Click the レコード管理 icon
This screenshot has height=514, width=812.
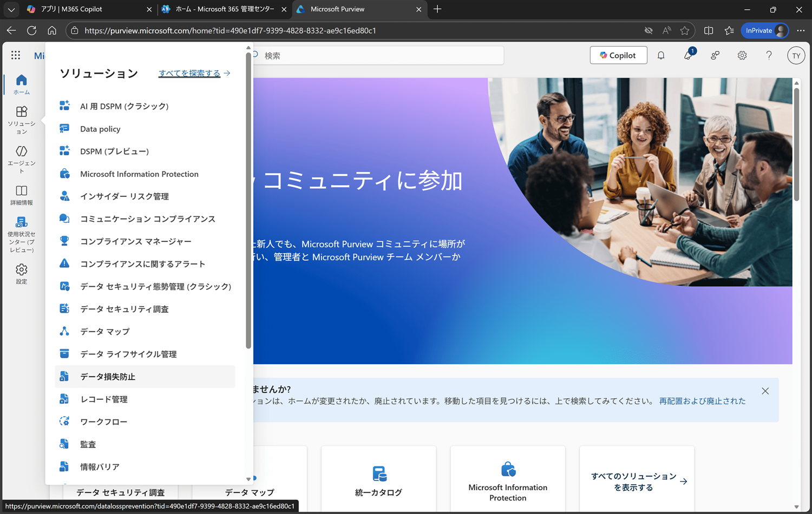click(x=64, y=399)
